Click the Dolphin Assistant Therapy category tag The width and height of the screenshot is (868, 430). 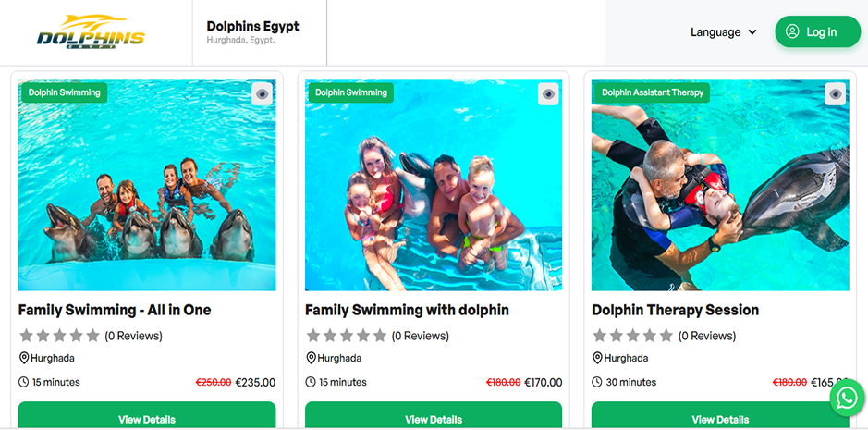pos(652,92)
